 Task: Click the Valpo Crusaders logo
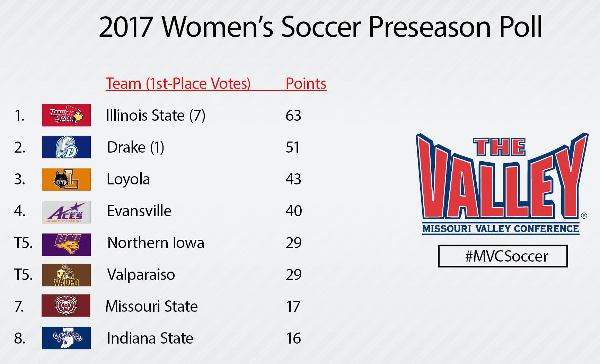(x=66, y=275)
